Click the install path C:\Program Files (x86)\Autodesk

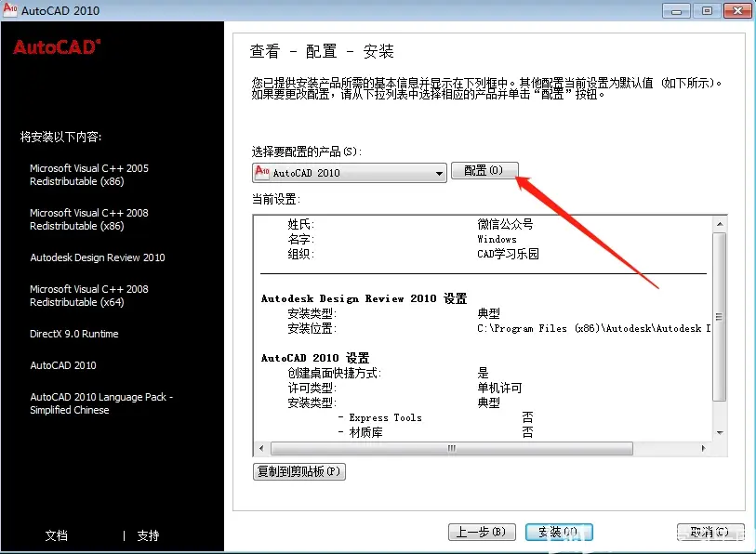[x=594, y=328]
